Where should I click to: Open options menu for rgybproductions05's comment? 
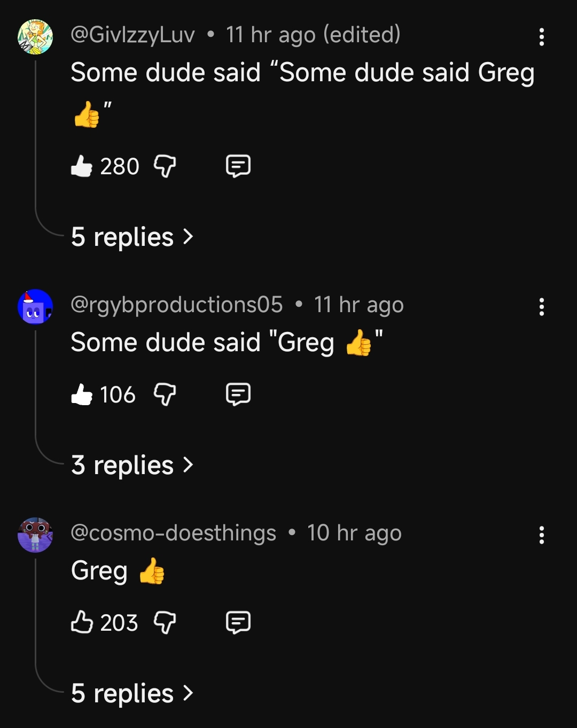pyautogui.click(x=541, y=307)
